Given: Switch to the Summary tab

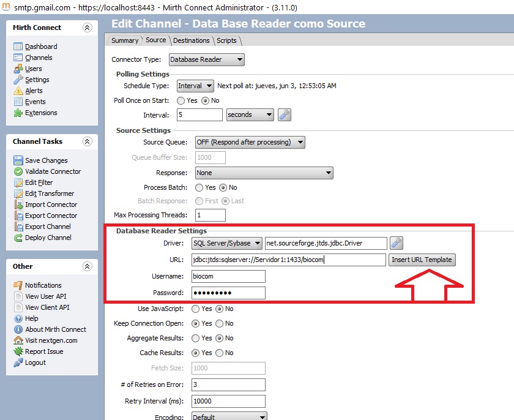Looking at the screenshot, I should pyautogui.click(x=125, y=40).
